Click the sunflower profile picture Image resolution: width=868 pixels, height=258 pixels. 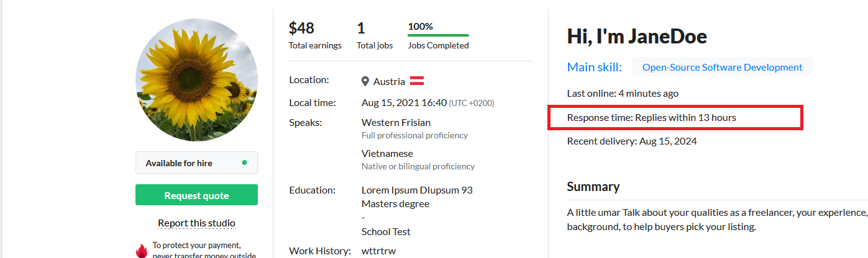(196, 80)
